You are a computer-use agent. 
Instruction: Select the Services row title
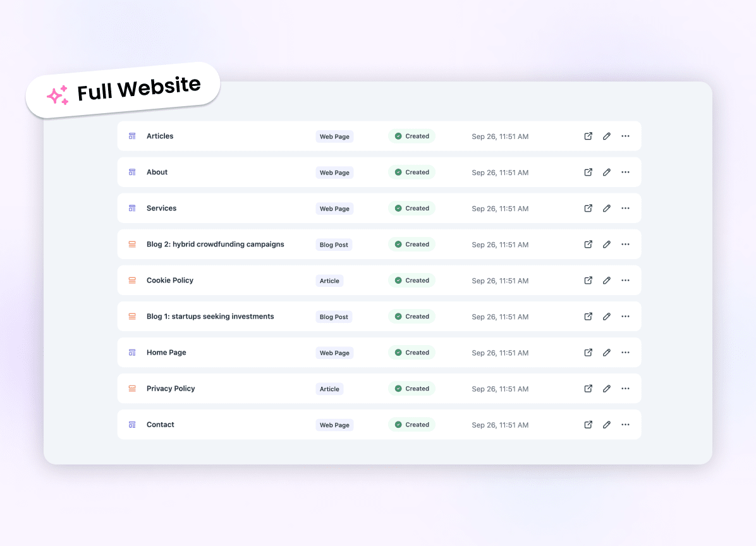point(162,208)
